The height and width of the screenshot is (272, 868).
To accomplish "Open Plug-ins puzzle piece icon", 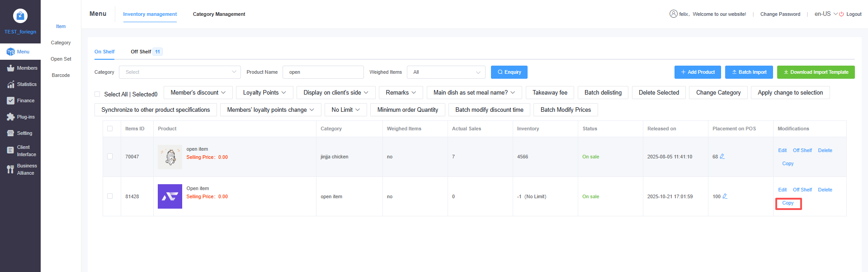I will coord(10,117).
